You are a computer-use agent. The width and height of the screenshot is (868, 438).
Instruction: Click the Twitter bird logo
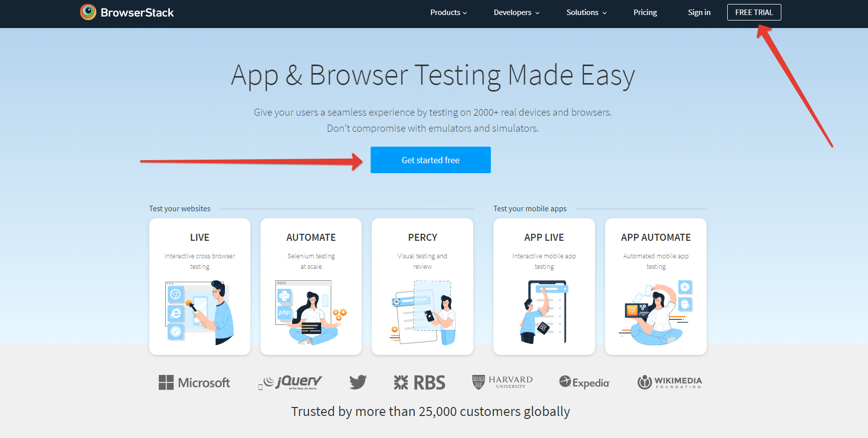(x=358, y=382)
